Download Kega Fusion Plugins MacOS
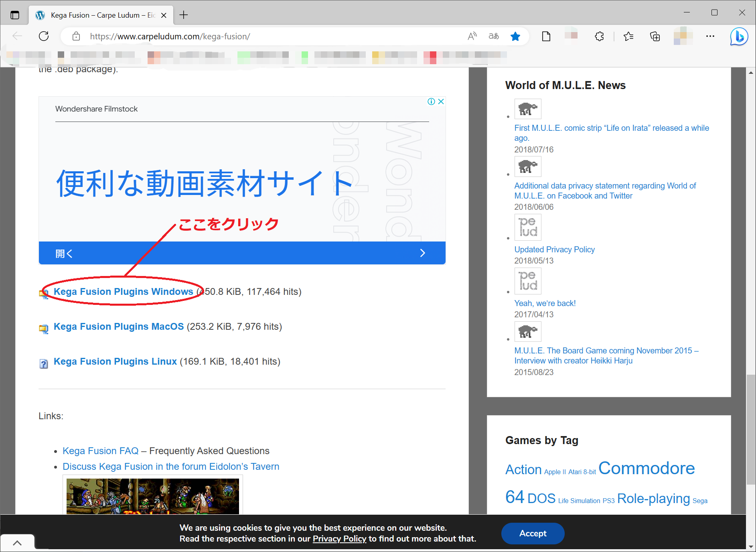This screenshot has width=756, height=552. pos(119,327)
